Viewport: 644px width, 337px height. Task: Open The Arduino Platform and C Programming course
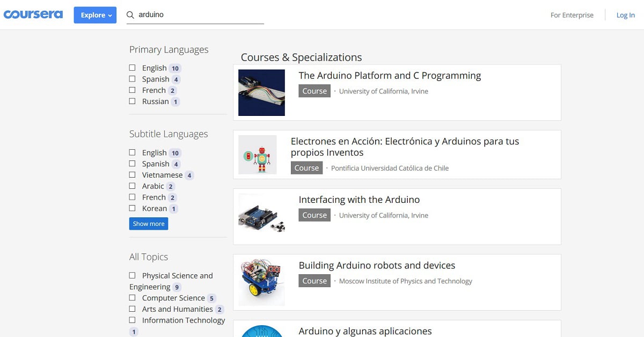click(x=390, y=76)
